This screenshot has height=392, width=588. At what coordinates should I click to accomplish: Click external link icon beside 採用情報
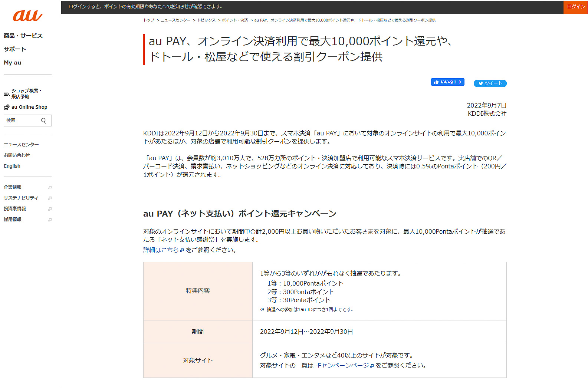point(50,220)
